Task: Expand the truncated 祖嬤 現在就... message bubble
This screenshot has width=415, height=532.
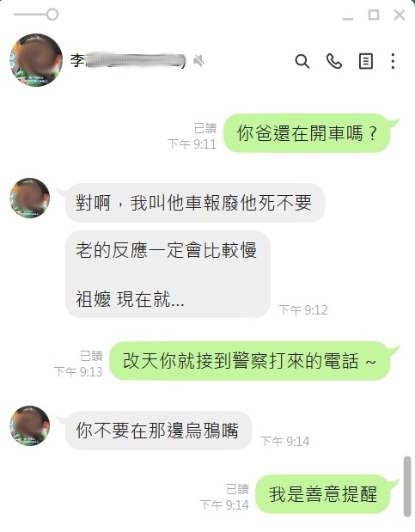Action: [168, 274]
